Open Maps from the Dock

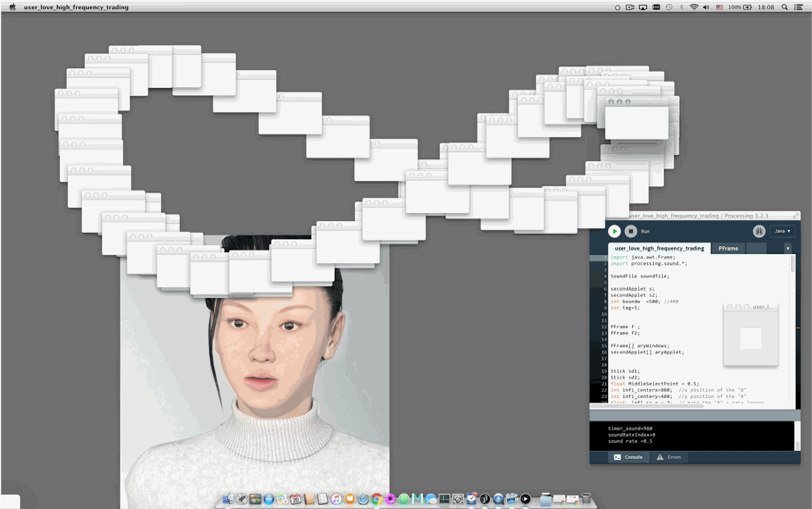tap(282, 498)
